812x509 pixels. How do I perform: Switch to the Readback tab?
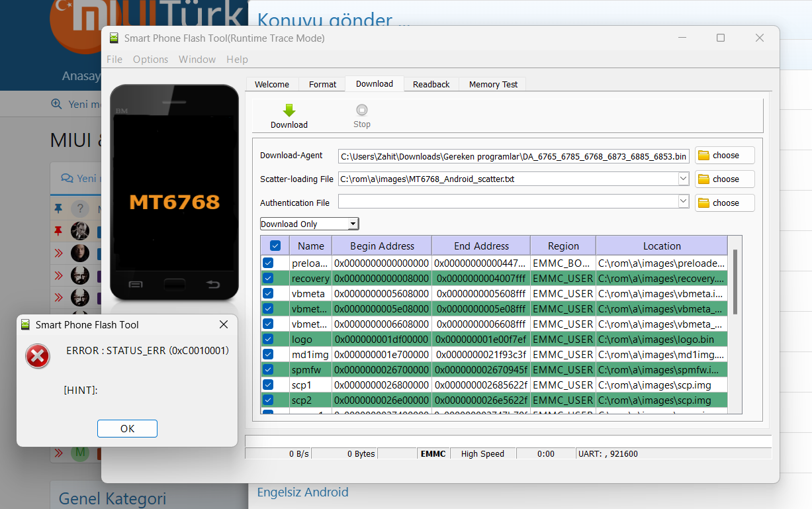click(x=431, y=84)
